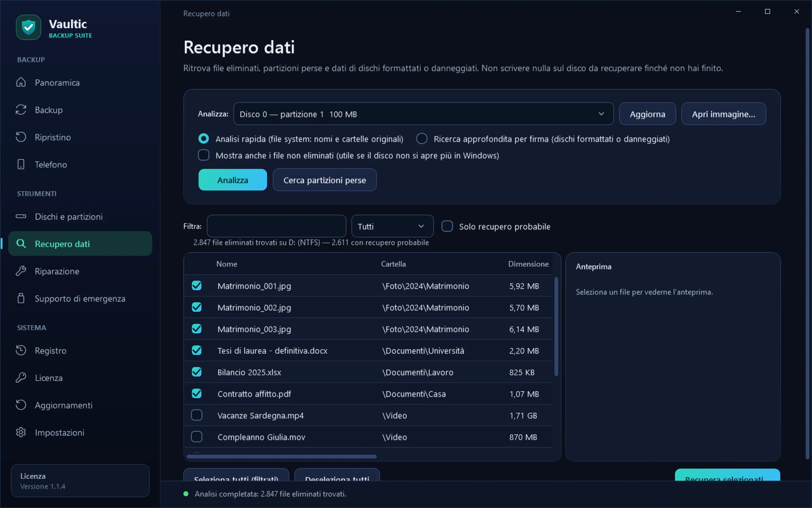
Task: Open Dischi e partizioni page label
Action: tap(69, 217)
